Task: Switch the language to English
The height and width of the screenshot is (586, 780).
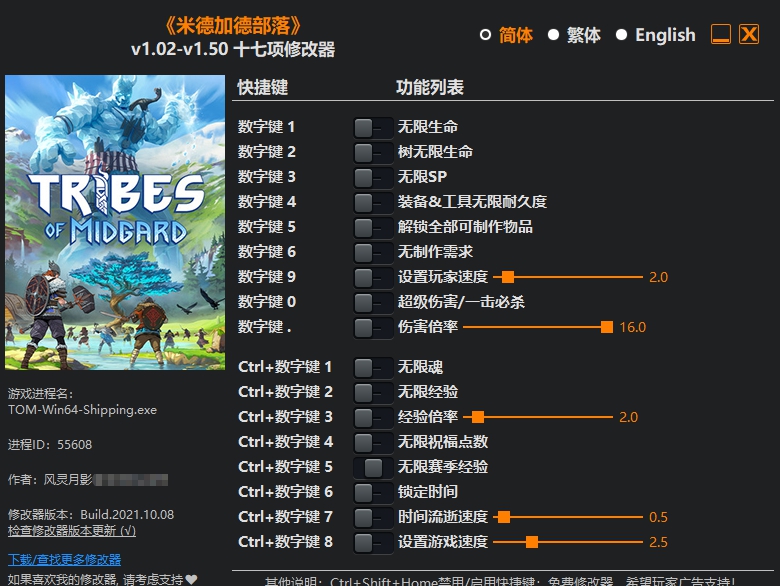Action: [x=621, y=35]
